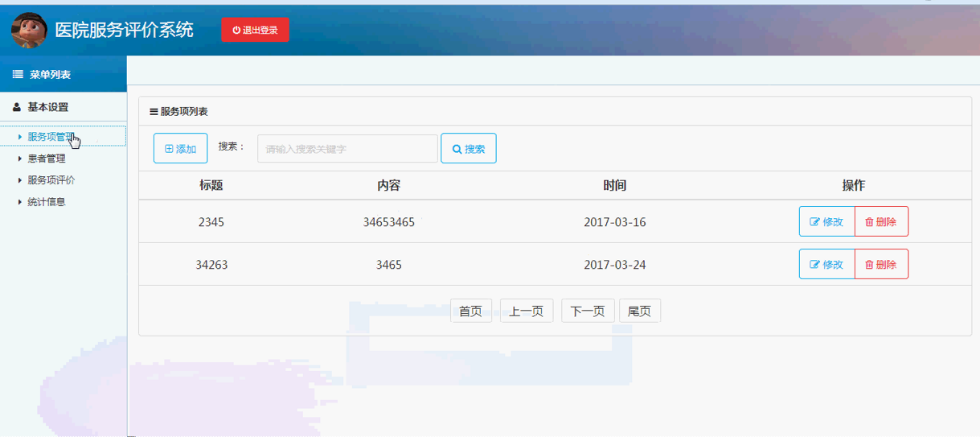Open 患者管理 in the sidebar

[47, 159]
